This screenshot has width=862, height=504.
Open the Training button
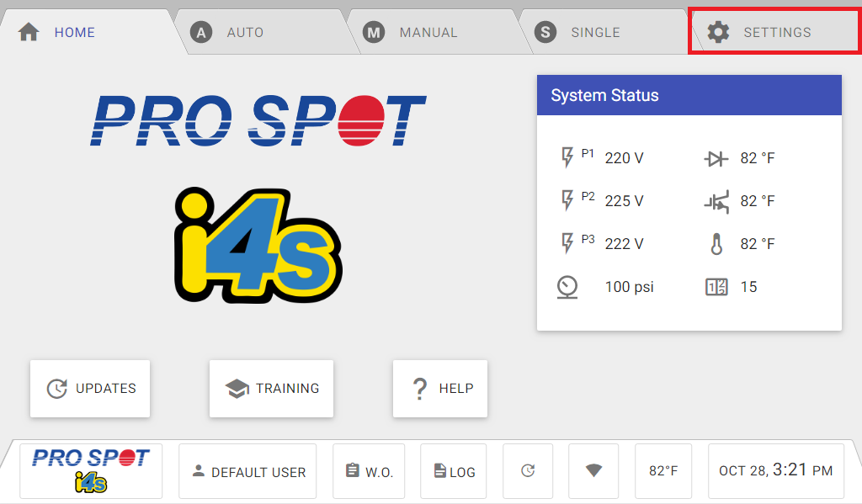point(272,389)
